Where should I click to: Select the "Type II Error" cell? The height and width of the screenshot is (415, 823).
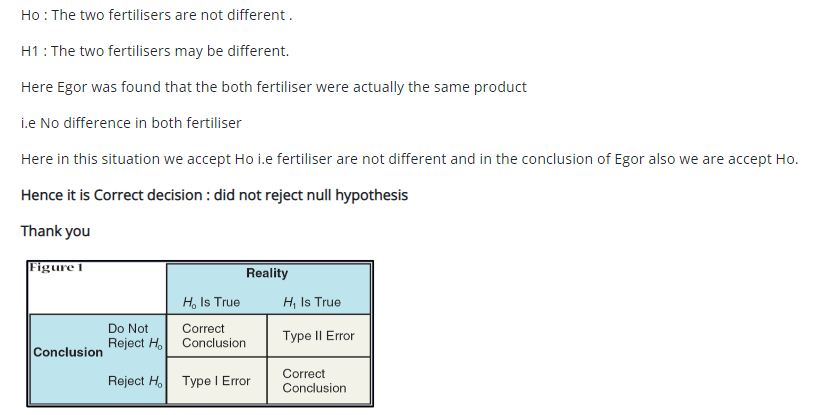pos(318,336)
